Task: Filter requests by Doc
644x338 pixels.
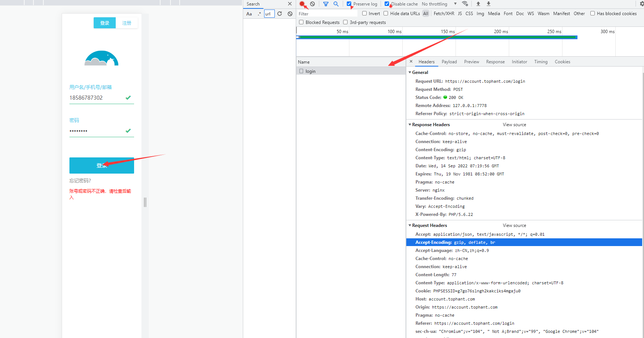Action: coord(520,14)
